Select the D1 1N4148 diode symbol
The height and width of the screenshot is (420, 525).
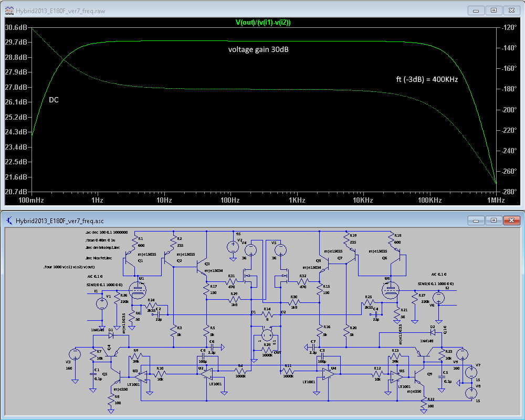(x=111, y=334)
